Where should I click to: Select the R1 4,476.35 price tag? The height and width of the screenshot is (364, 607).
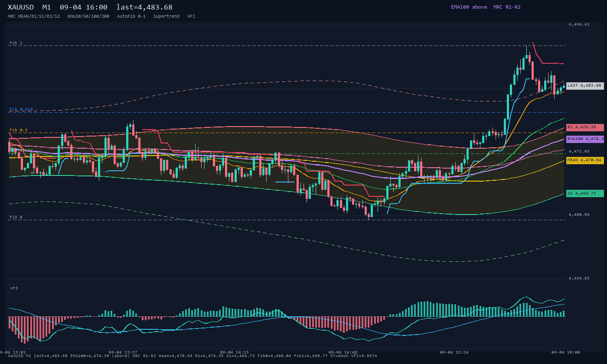584,127
